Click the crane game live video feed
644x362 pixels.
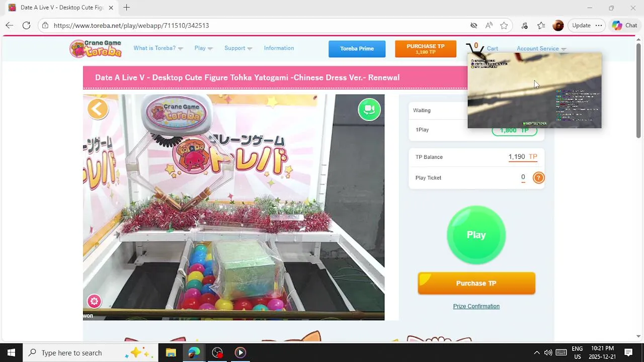click(233, 207)
